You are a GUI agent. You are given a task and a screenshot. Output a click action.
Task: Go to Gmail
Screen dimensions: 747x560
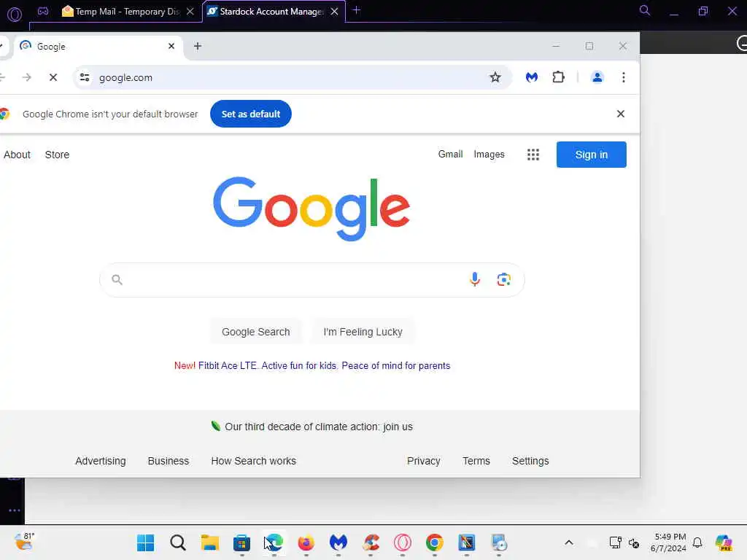[x=450, y=155]
